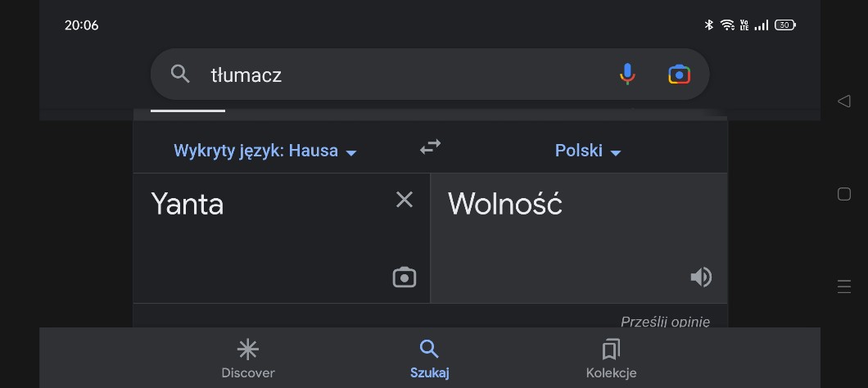Open Android recent apps menu button
The width and height of the screenshot is (868, 388).
click(844, 286)
